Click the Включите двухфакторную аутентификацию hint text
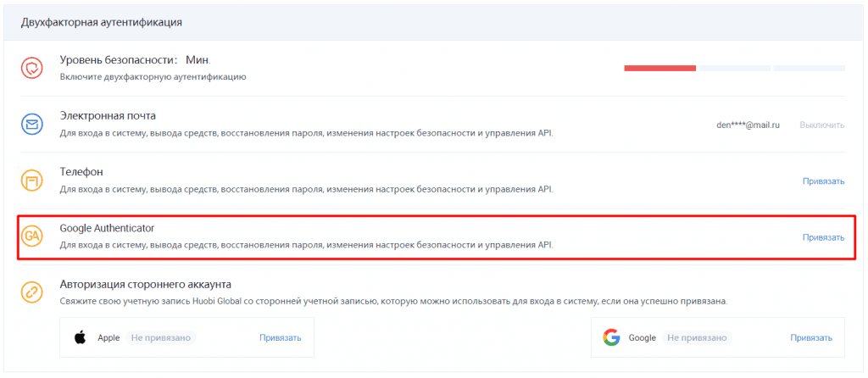868x378 pixels. (x=153, y=77)
